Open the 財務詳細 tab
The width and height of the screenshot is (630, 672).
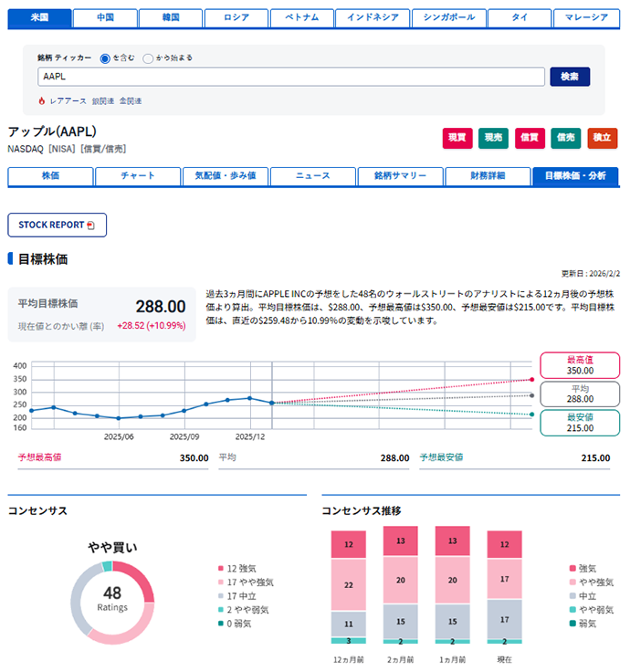(x=488, y=176)
